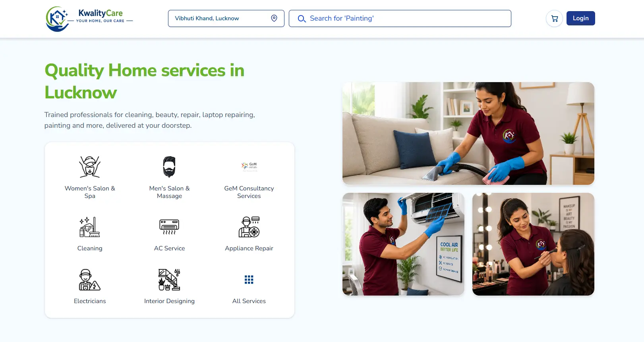Click the "Quality Home services in Lucknow" heading
644x342 pixels.
(x=144, y=81)
